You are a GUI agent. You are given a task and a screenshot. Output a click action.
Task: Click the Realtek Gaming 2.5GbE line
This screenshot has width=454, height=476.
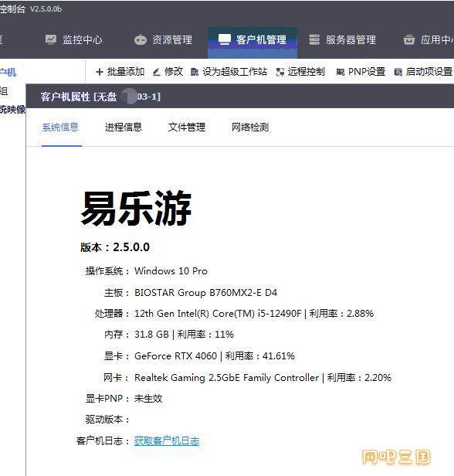263,378
